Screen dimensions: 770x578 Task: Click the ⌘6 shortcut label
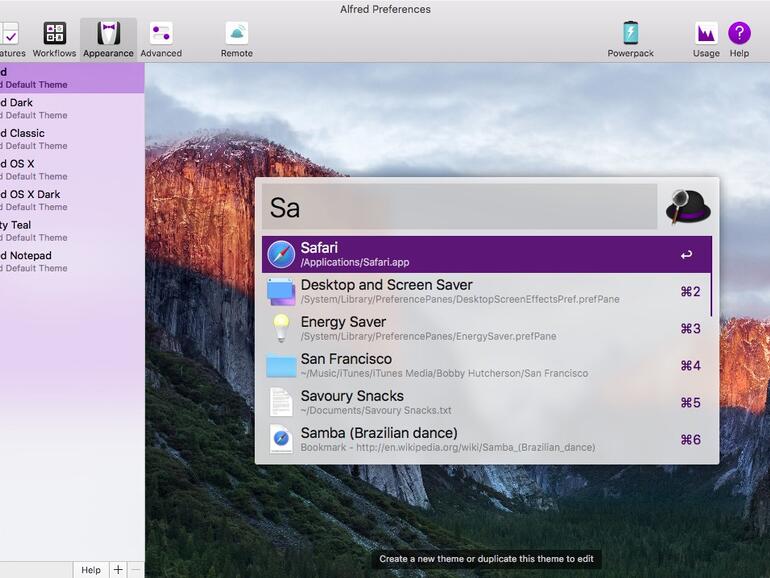click(x=690, y=440)
